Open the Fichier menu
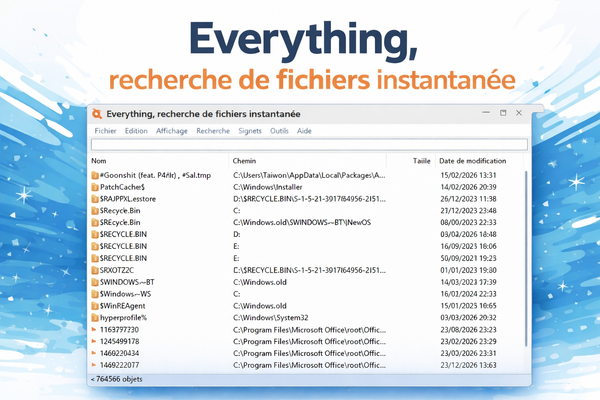Viewport: 600px width, 400px height. (x=105, y=131)
